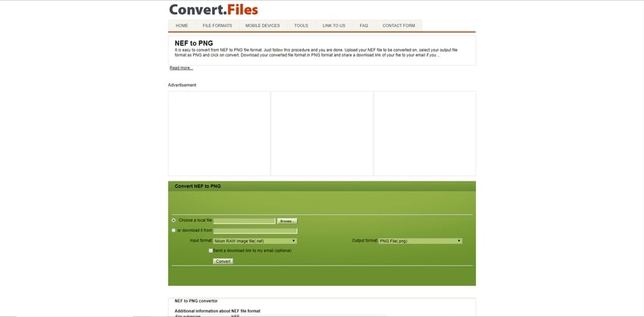Click the third advertisement box
Screen dimensions: 644x317
pyautogui.click(x=424, y=133)
